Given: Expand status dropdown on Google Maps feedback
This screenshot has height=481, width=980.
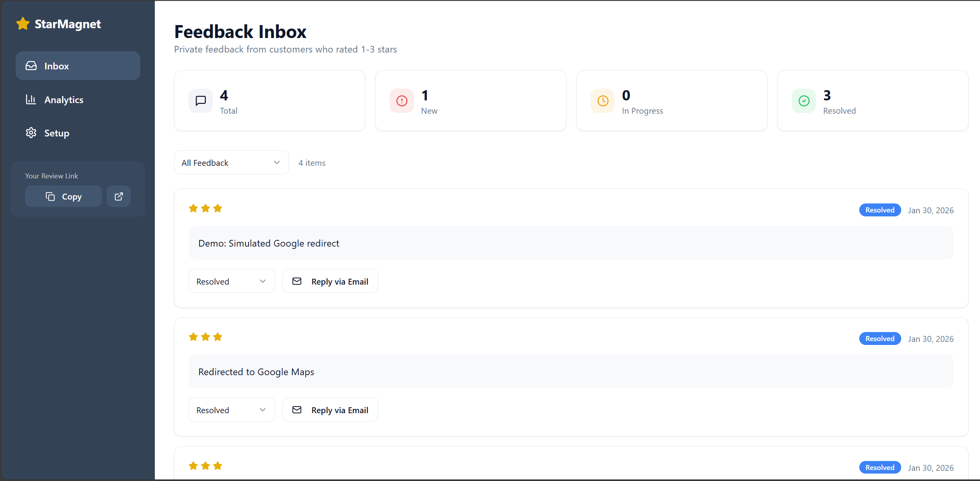Looking at the screenshot, I should (232, 410).
